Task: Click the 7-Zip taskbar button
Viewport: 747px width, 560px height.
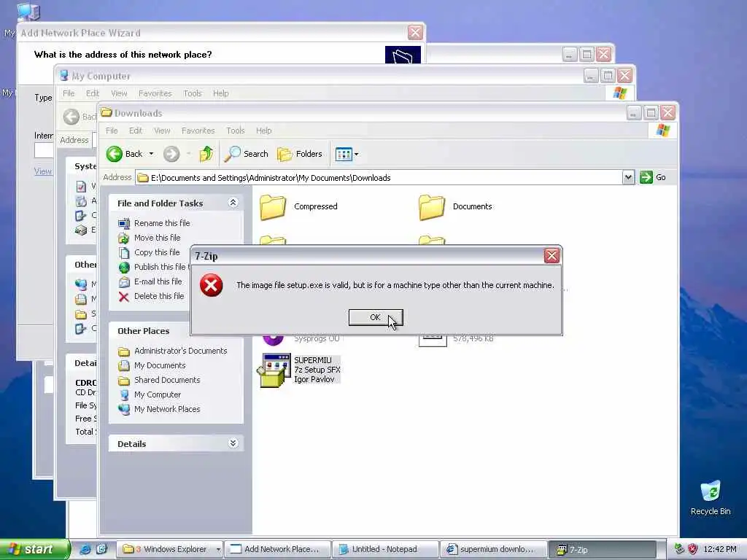Action: (602, 549)
